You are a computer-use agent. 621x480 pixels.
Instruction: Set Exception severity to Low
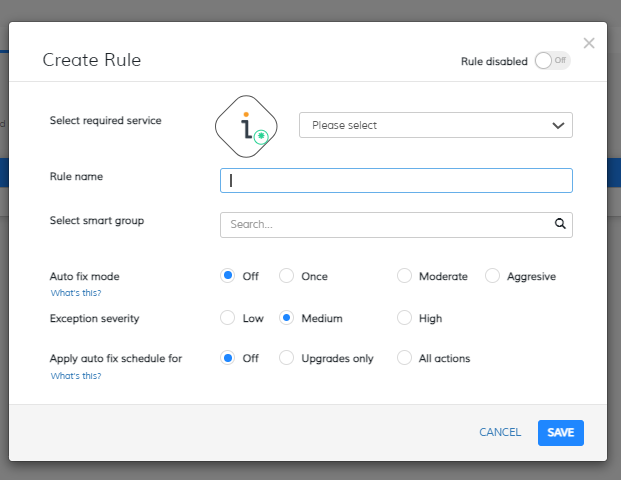(x=228, y=318)
